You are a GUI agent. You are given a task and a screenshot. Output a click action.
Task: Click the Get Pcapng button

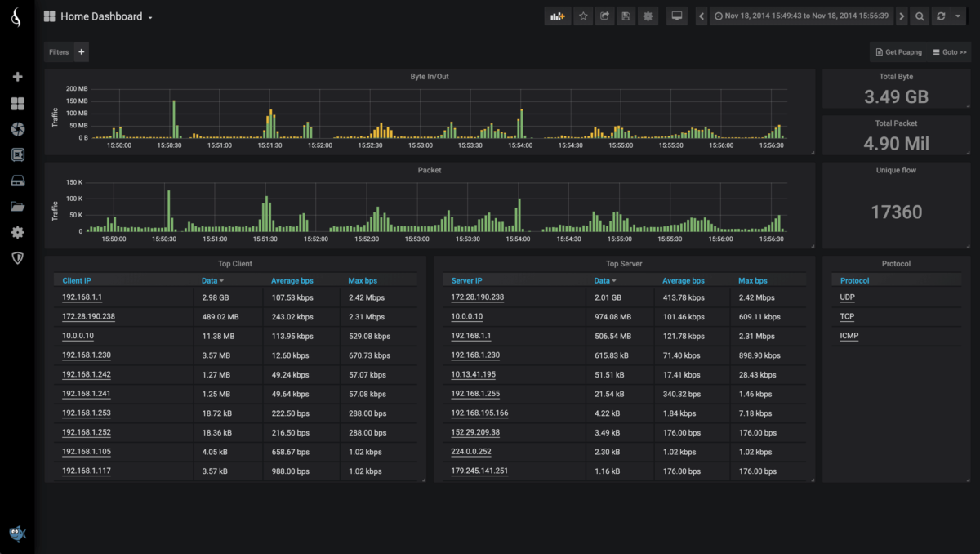pos(898,51)
